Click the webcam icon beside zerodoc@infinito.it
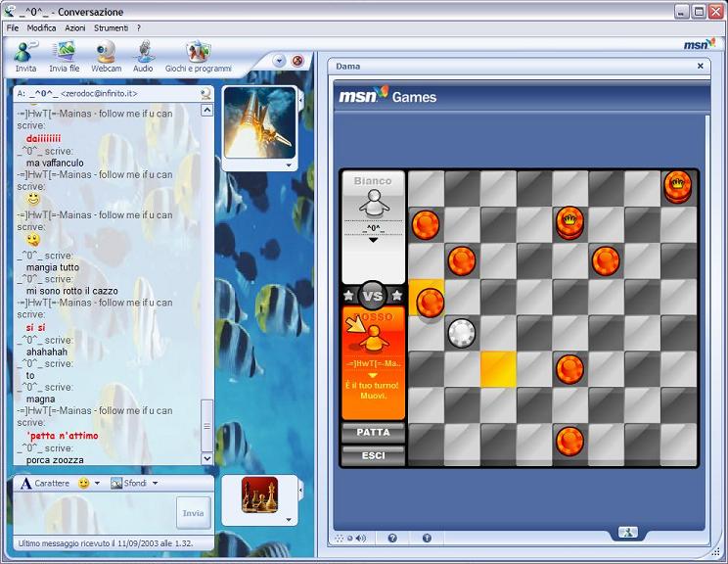 click(x=205, y=94)
